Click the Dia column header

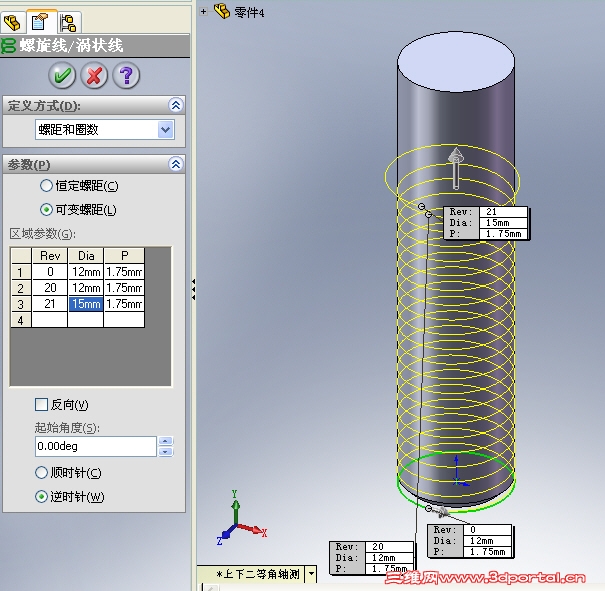click(x=86, y=256)
